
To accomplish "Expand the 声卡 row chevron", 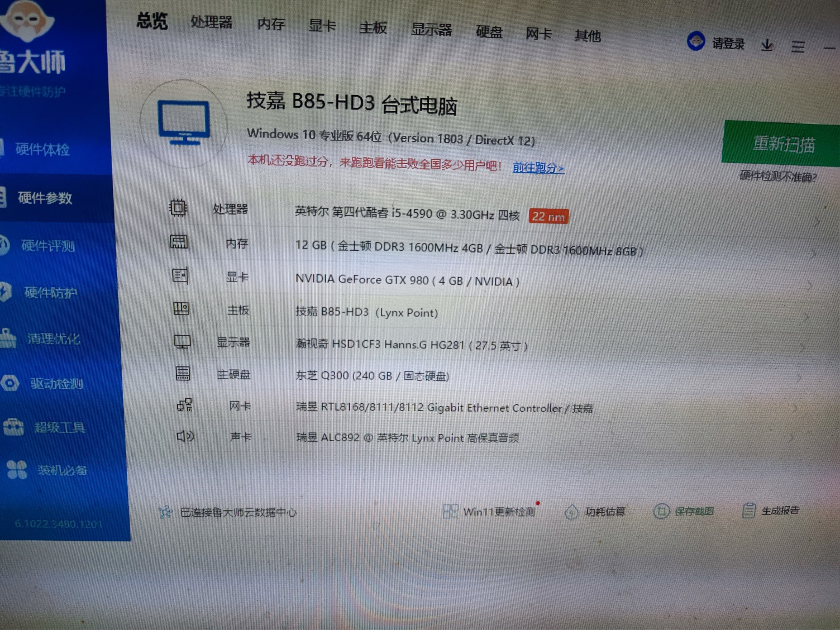I will (791, 438).
